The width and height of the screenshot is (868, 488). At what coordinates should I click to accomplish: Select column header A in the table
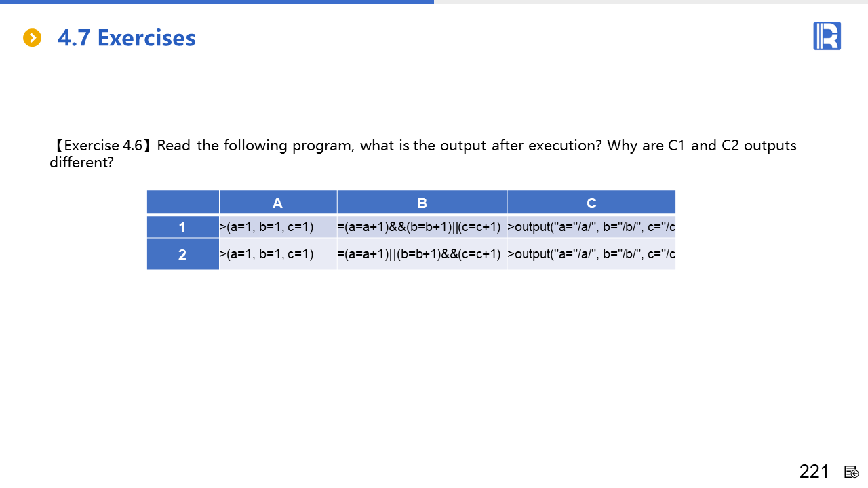click(x=277, y=203)
